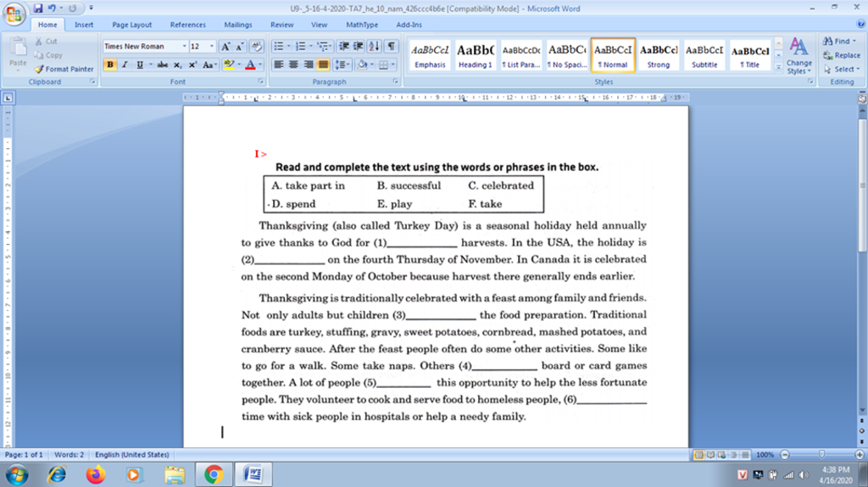Click the font color red A button
868x487 pixels.
250,64
